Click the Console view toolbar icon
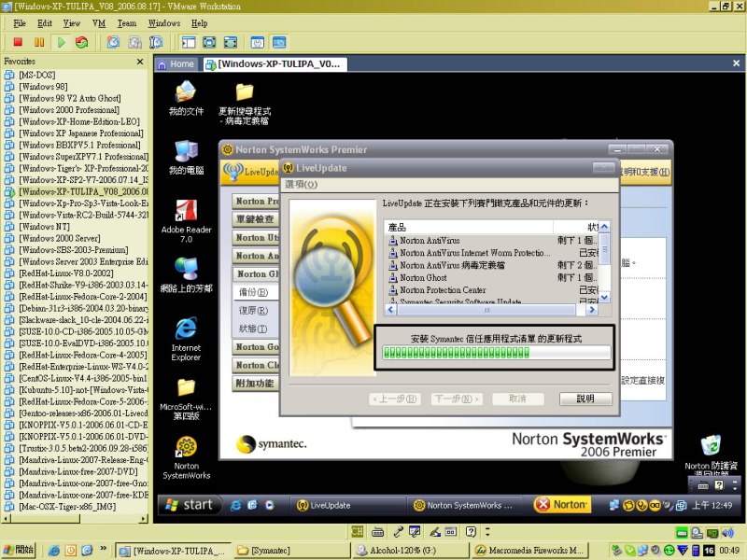The height and width of the screenshot is (560, 747). click(279, 42)
